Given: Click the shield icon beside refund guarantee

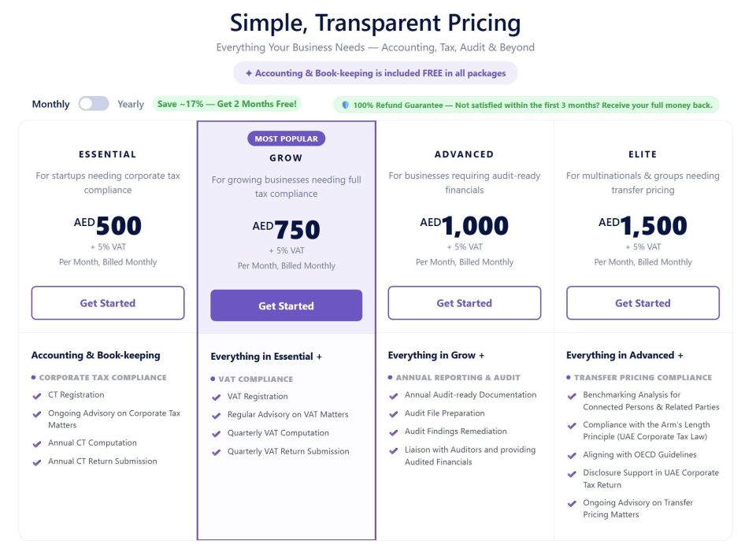Looking at the screenshot, I should point(345,105).
